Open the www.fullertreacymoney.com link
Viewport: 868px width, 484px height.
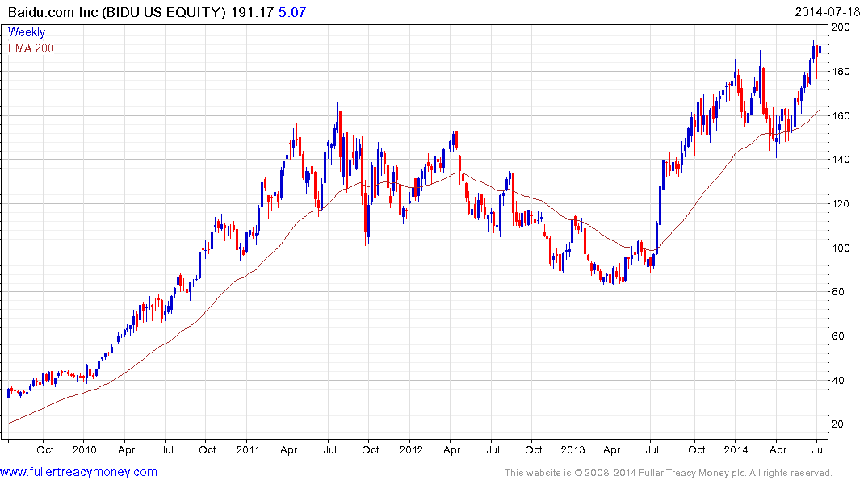(x=78, y=472)
